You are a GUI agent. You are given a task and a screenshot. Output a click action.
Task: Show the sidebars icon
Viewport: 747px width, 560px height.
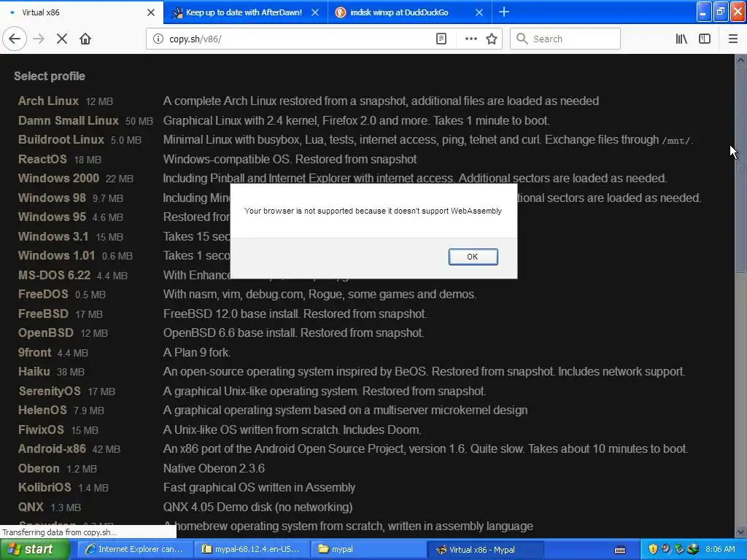click(705, 39)
